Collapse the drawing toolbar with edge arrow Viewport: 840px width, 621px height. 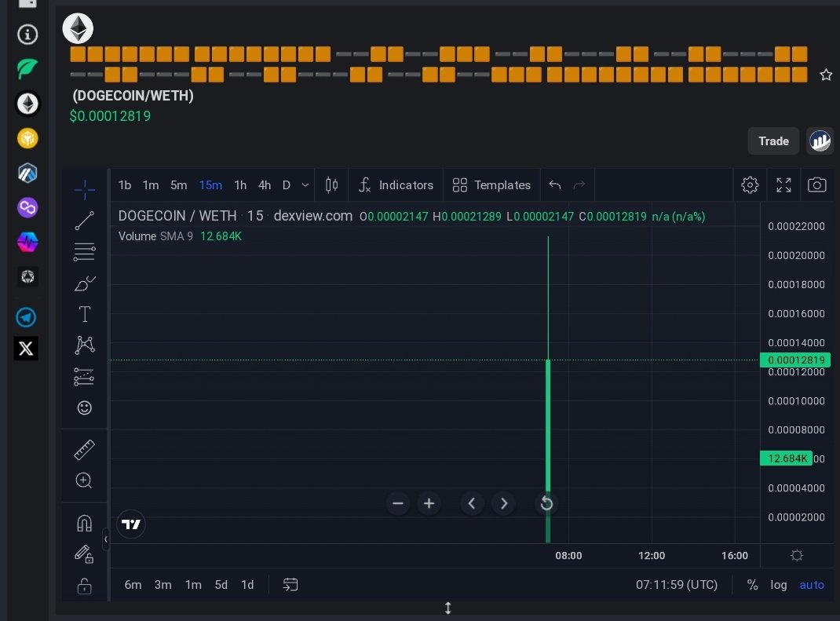[107, 539]
